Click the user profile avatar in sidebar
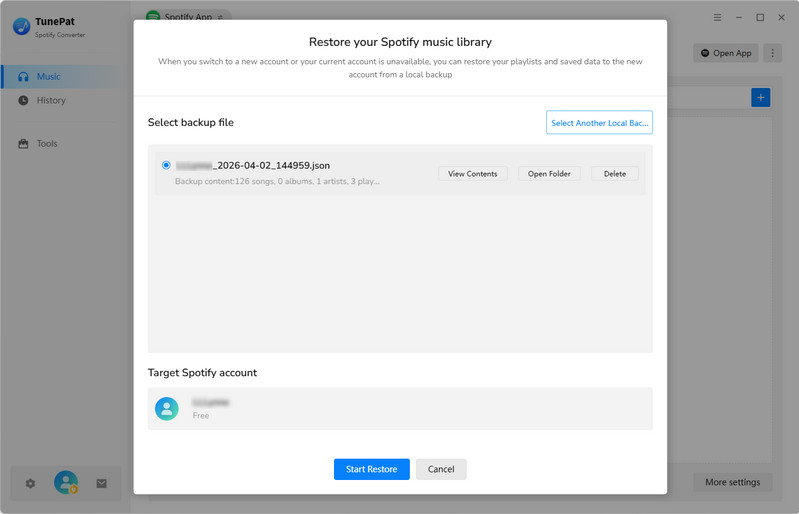The image size is (799, 514). pos(66,482)
